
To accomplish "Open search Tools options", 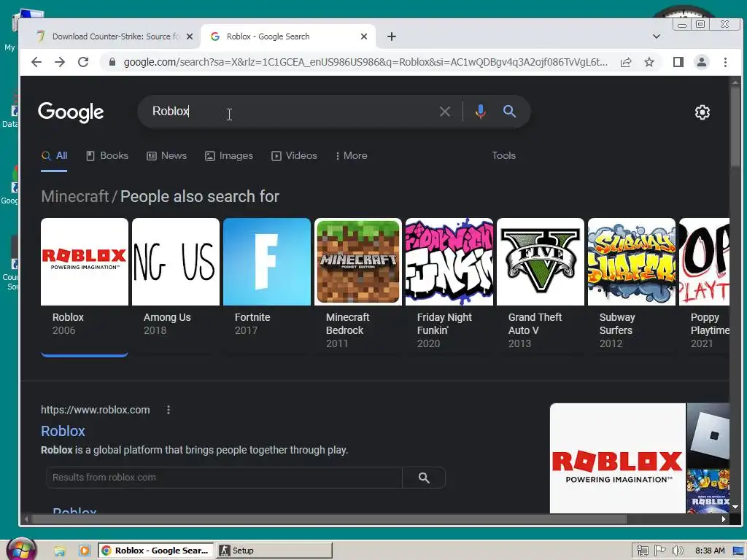I will 503,156.
